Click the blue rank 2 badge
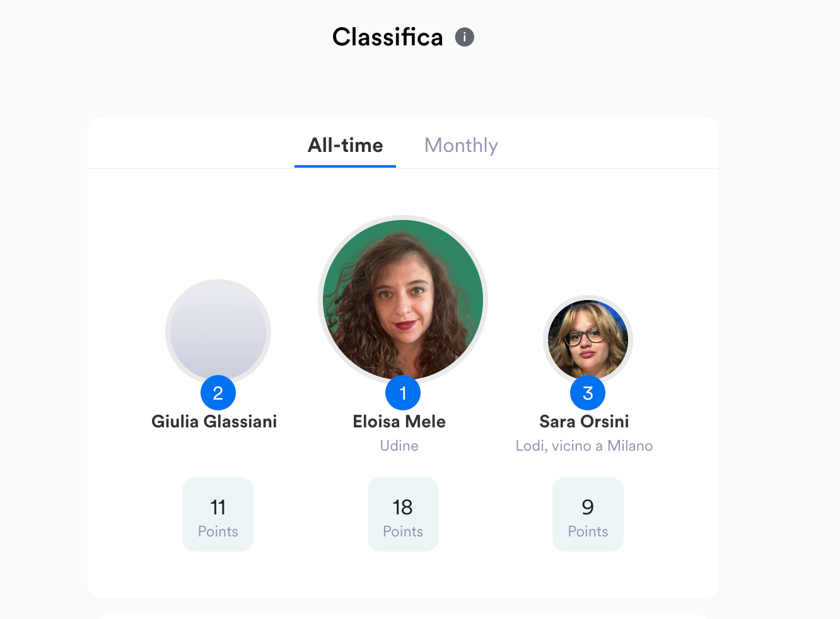The width and height of the screenshot is (840, 619). [x=218, y=393]
